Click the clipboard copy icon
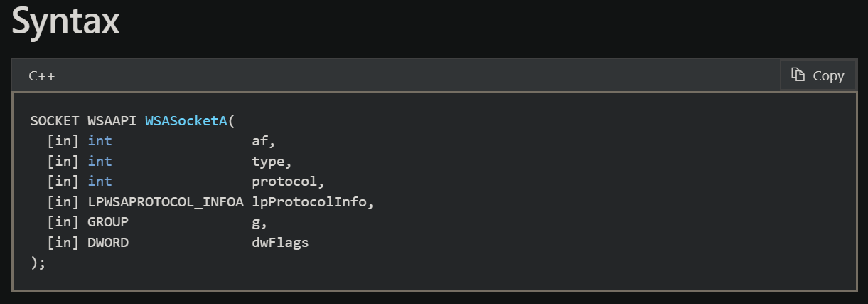 click(x=798, y=75)
